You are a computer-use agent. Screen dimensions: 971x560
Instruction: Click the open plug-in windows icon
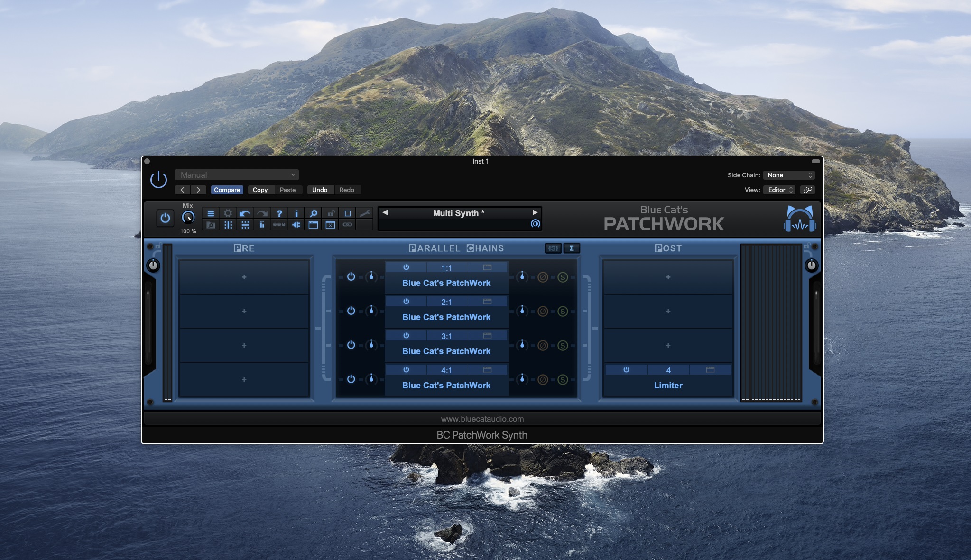point(313,225)
